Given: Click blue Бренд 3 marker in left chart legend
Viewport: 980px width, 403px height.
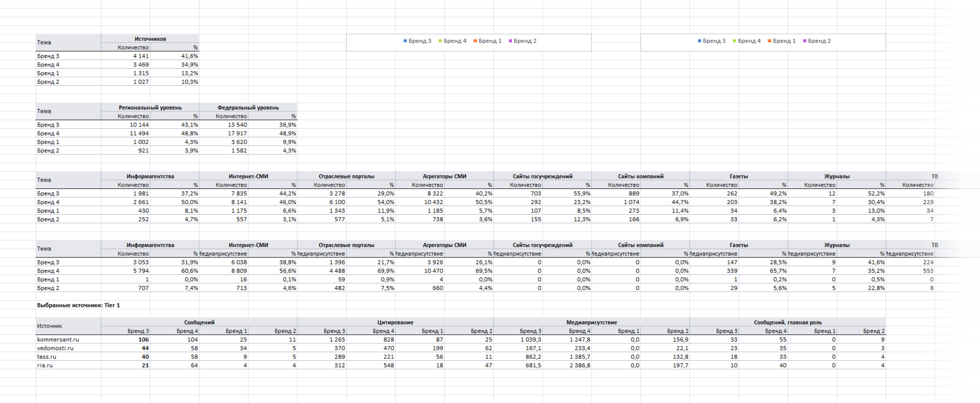Looking at the screenshot, I should click(405, 41).
